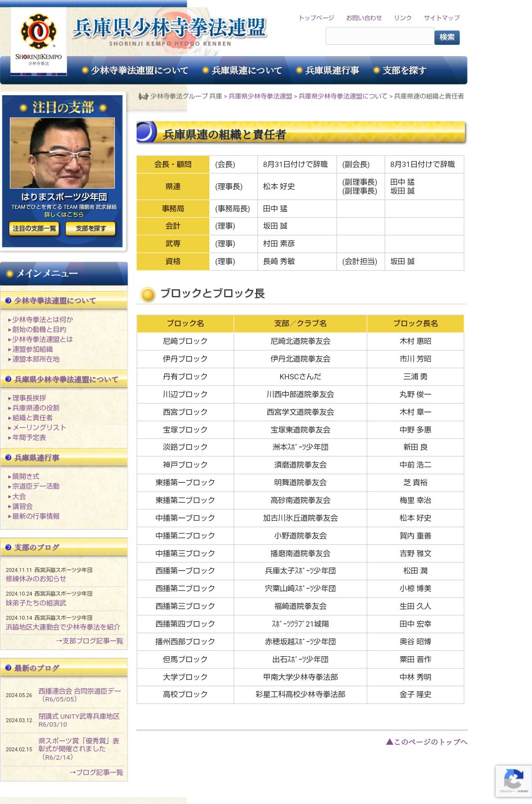Open sidebar link 鏡開き式

[x=26, y=476]
